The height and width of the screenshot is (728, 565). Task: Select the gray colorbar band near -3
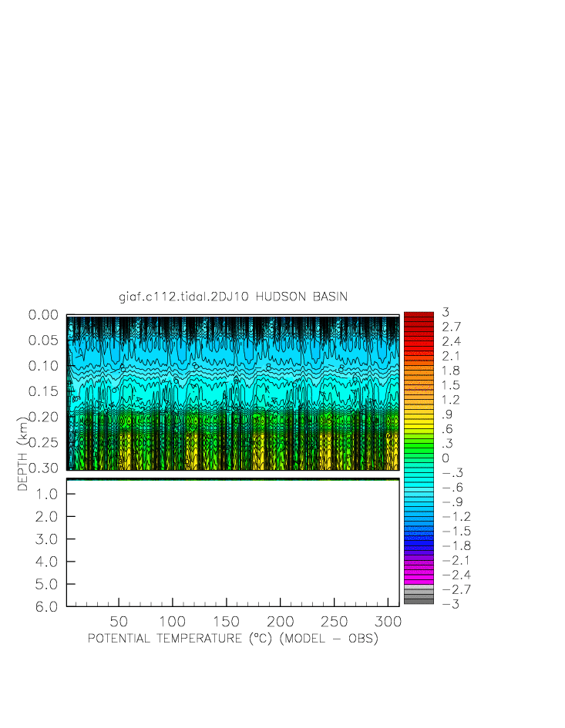point(419,600)
